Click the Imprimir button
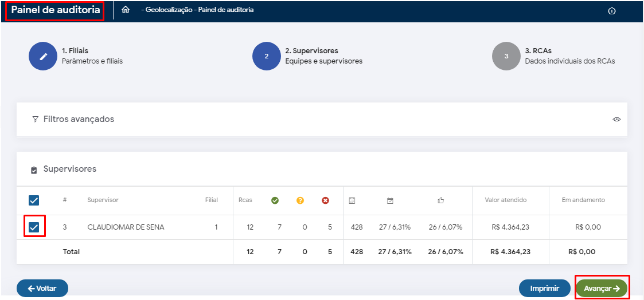 point(544,289)
